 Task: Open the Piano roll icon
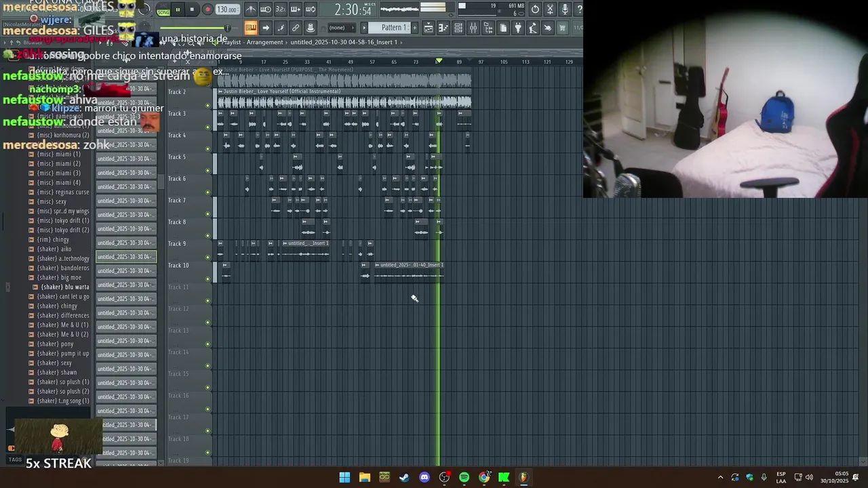(x=443, y=28)
